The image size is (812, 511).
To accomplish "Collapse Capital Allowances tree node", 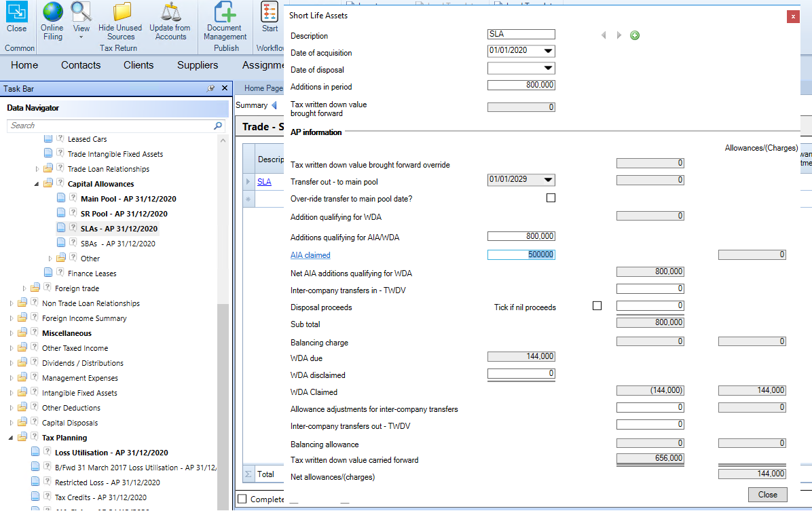I will click(36, 184).
